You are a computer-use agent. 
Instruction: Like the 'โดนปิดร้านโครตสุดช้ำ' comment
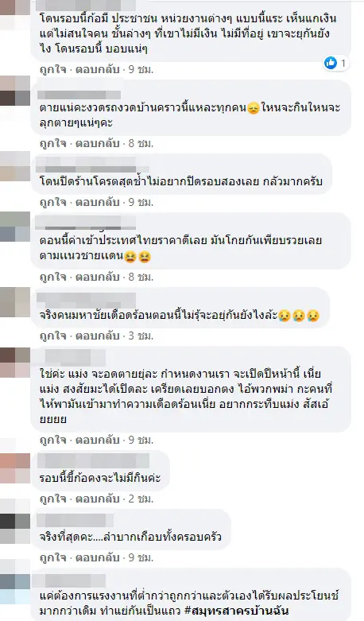tap(52, 203)
